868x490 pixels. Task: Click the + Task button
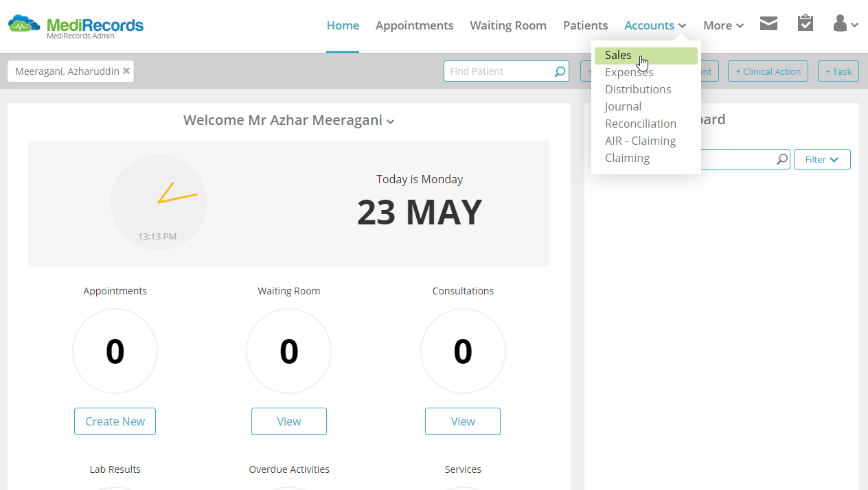838,71
